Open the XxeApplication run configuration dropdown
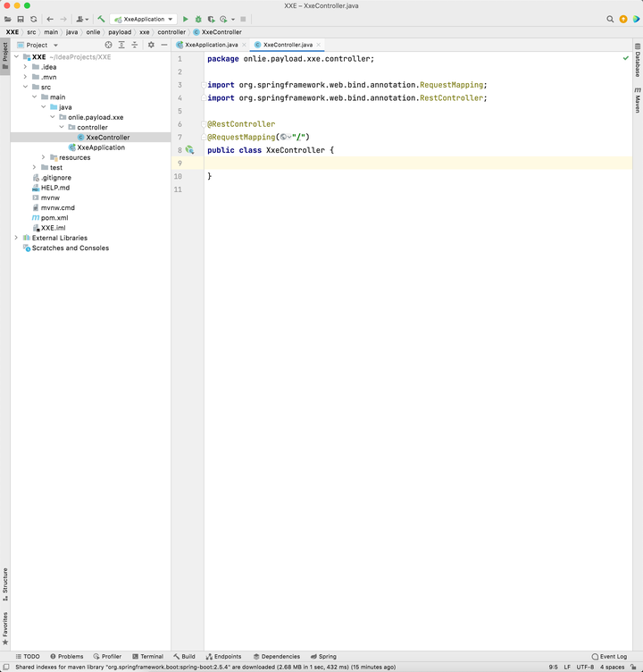Screen dimensions: 643x672 pyautogui.click(x=143, y=19)
